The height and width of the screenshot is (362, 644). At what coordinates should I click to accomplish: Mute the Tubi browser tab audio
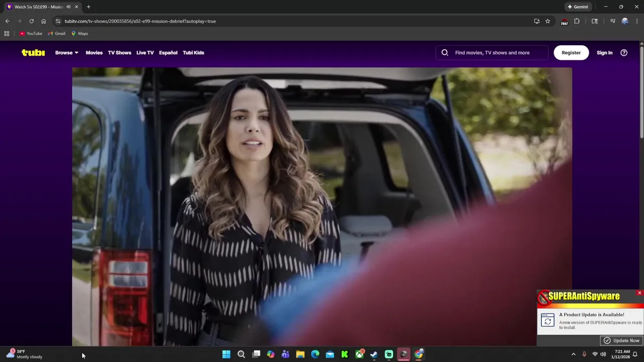click(68, 7)
